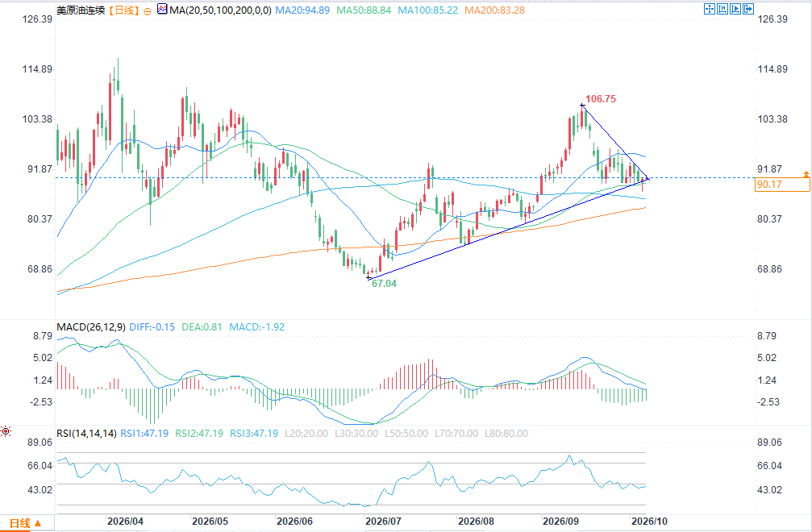Screen dimensions: 812x532
Task: Click the crosshair cursor icon in top-right toolbar
Action: coord(710,9)
